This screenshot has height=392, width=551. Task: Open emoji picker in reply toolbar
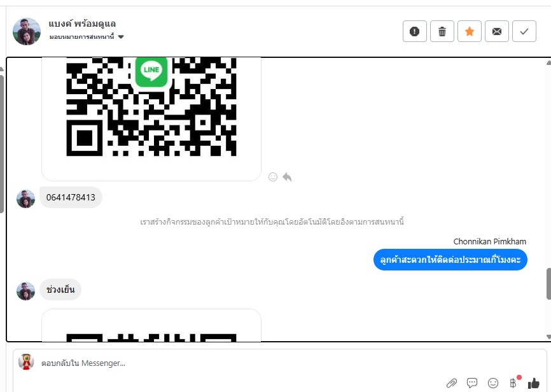493,383
